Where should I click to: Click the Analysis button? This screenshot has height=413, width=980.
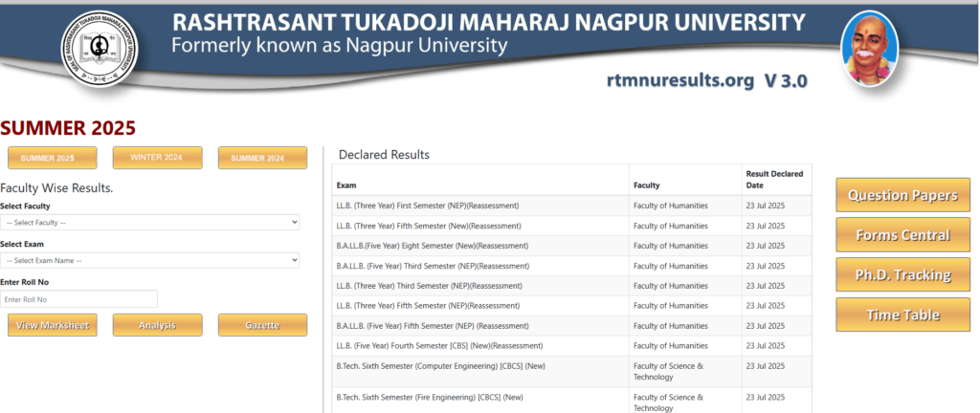tap(158, 325)
